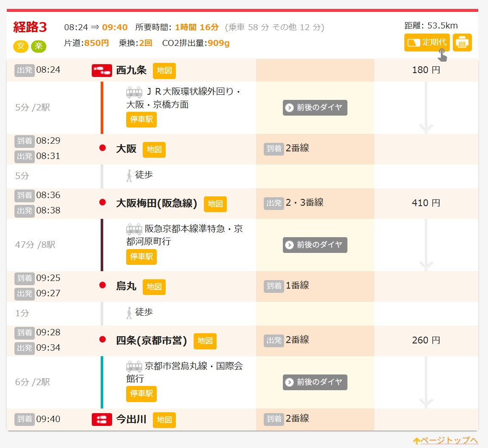Expand 停車駅 for JR大阪環状線
The width and height of the screenshot is (488, 448).
click(141, 119)
